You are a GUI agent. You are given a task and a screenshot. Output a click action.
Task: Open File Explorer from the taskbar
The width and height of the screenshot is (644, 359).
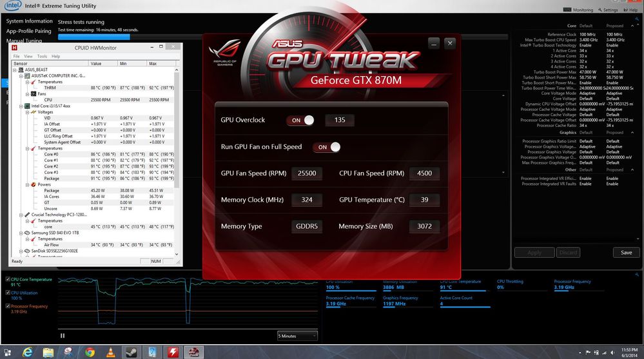point(48,352)
